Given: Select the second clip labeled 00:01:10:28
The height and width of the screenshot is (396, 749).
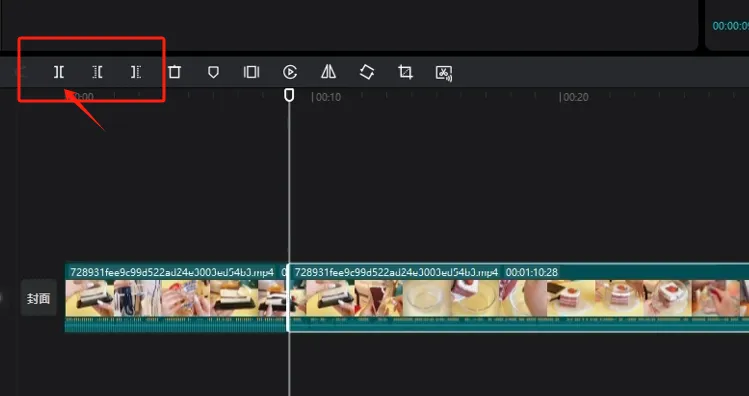Looking at the screenshot, I should [x=518, y=298].
